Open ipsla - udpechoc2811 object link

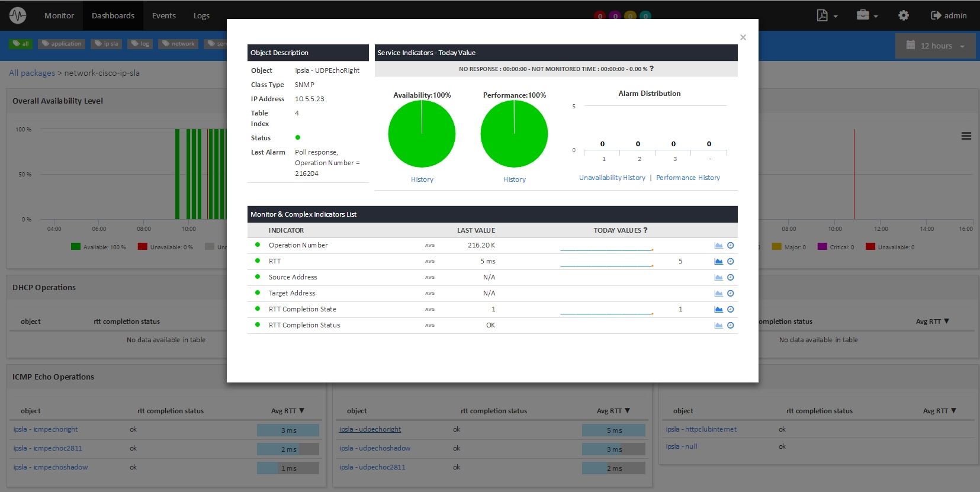(372, 467)
